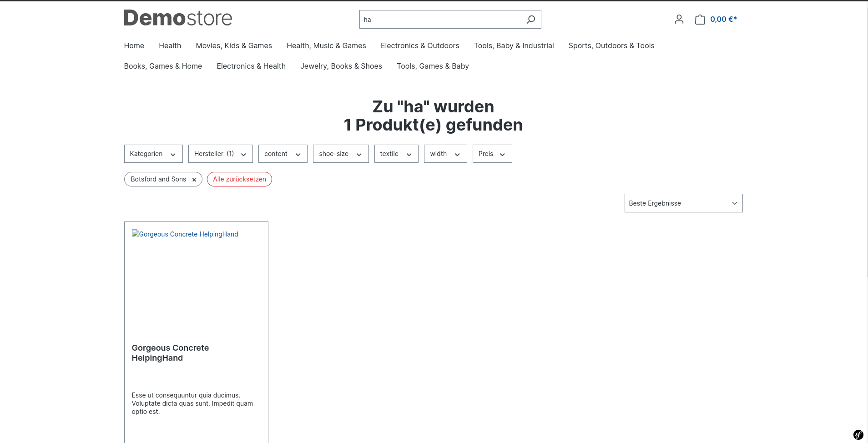Expand the textile filter dropdown
The height and width of the screenshot is (443, 868).
coord(396,154)
